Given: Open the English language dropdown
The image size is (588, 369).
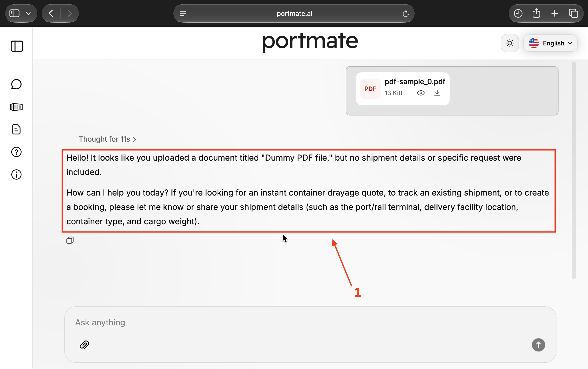Looking at the screenshot, I should (x=550, y=43).
